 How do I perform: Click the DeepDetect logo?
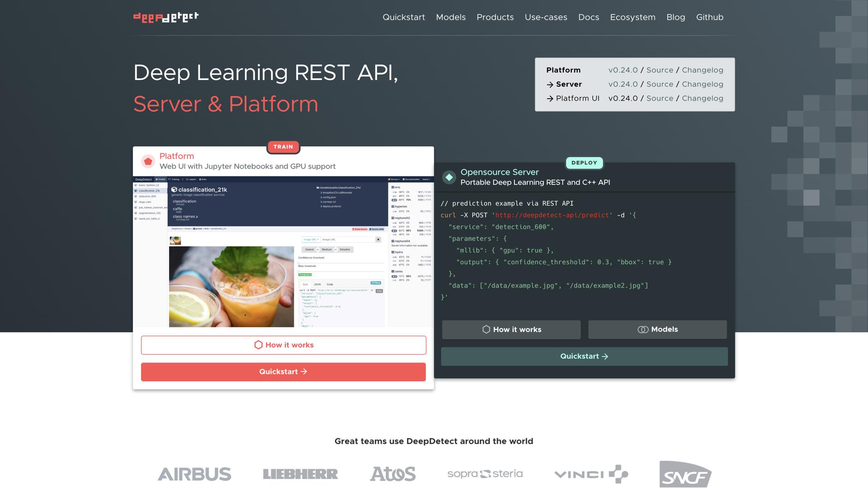[x=166, y=17]
